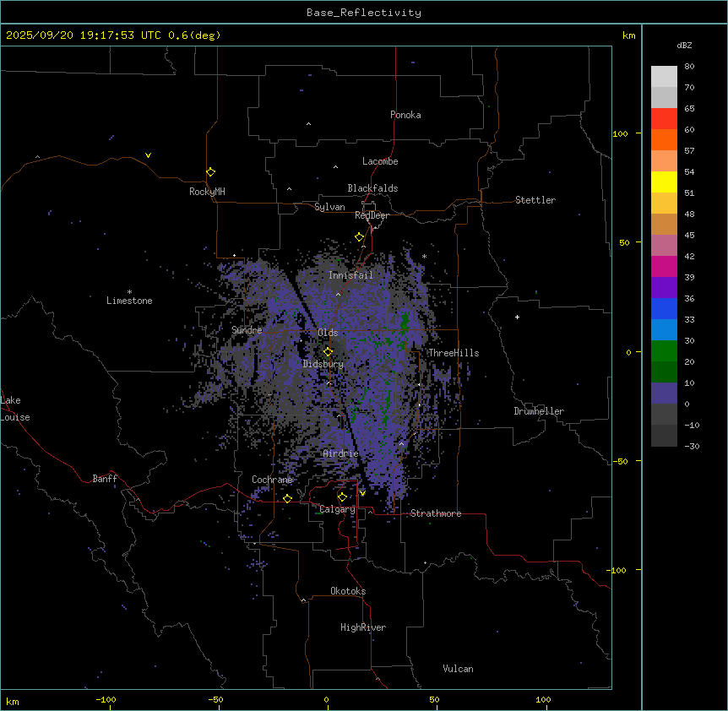The image size is (728, 711).
Task: Click the dBZ legend heading
Action: 685,45
